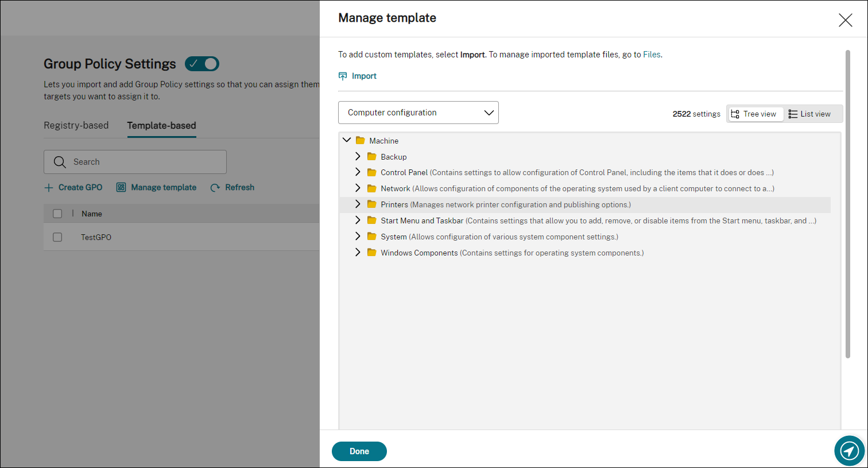Expand the Windows Components folder
This screenshot has width=868, height=468.
tap(358, 253)
